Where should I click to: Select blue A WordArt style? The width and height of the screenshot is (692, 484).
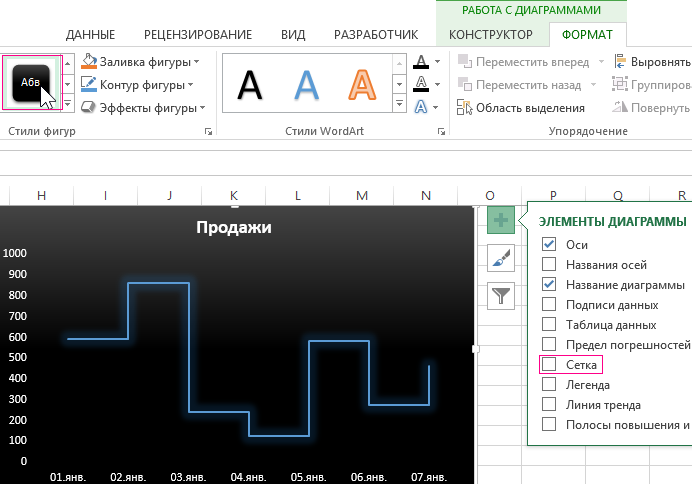point(306,85)
